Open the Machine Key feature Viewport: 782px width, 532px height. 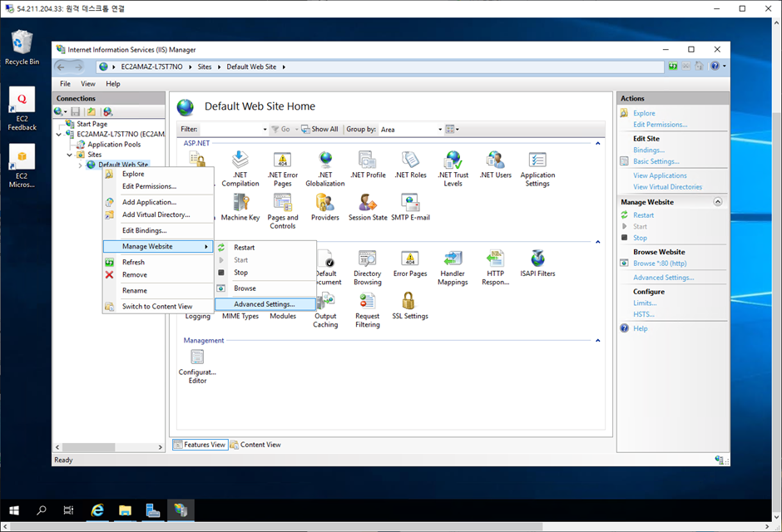pyautogui.click(x=240, y=207)
